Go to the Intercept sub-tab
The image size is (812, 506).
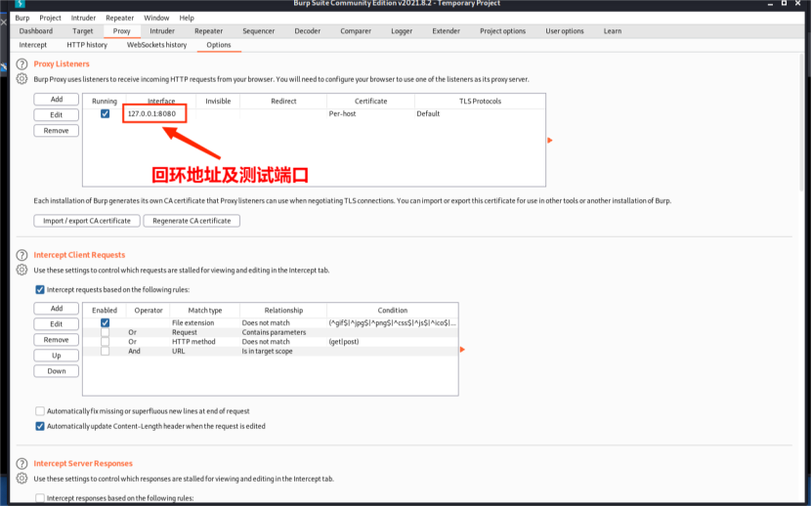[x=32, y=45]
